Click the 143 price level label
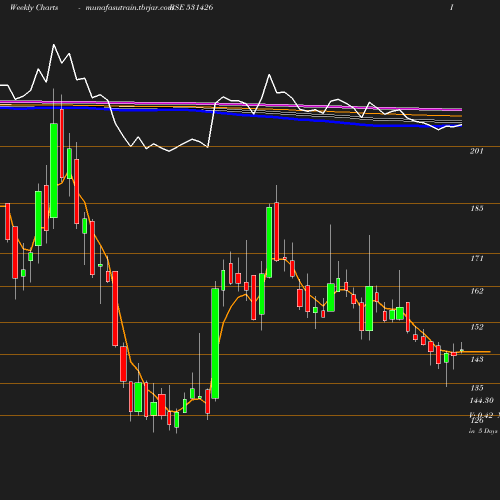This screenshot has width=500, height=500. [477, 359]
